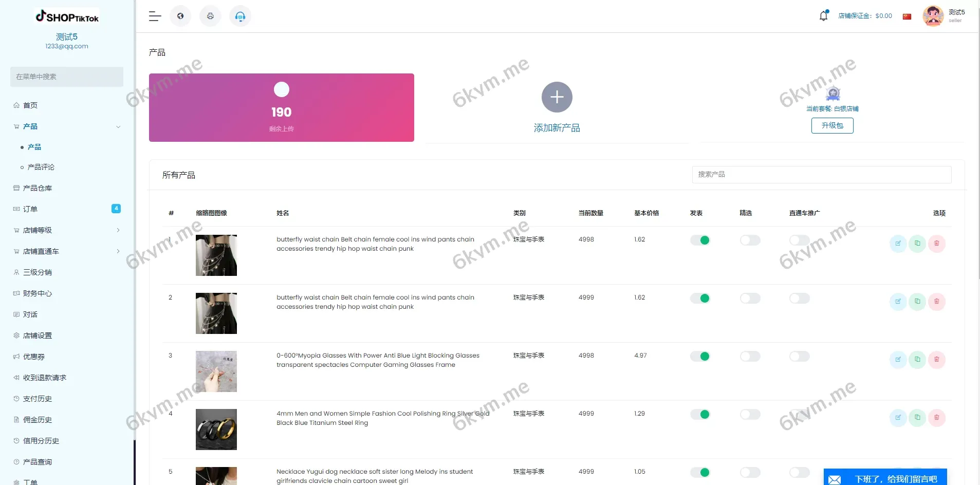Click the duplicate icon for product 2
The image size is (980, 485).
[x=917, y=302]
